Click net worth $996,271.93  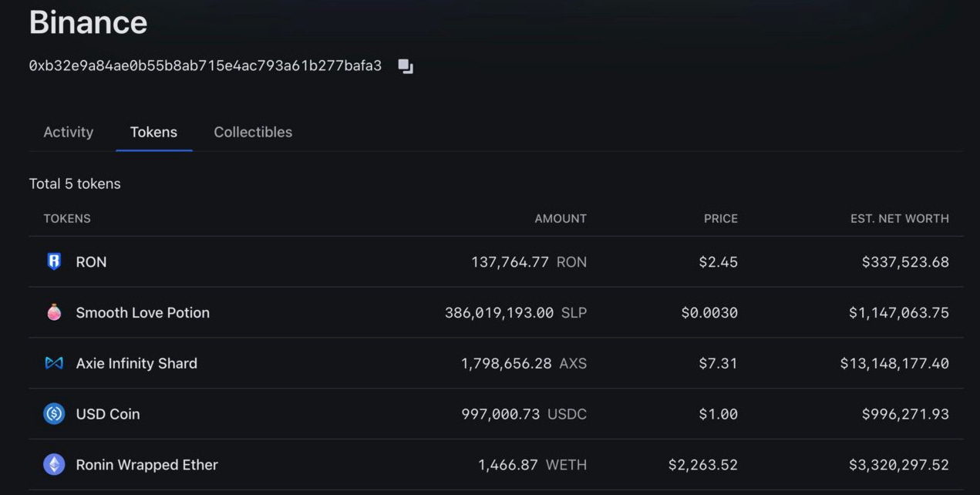tap(905, 414)
